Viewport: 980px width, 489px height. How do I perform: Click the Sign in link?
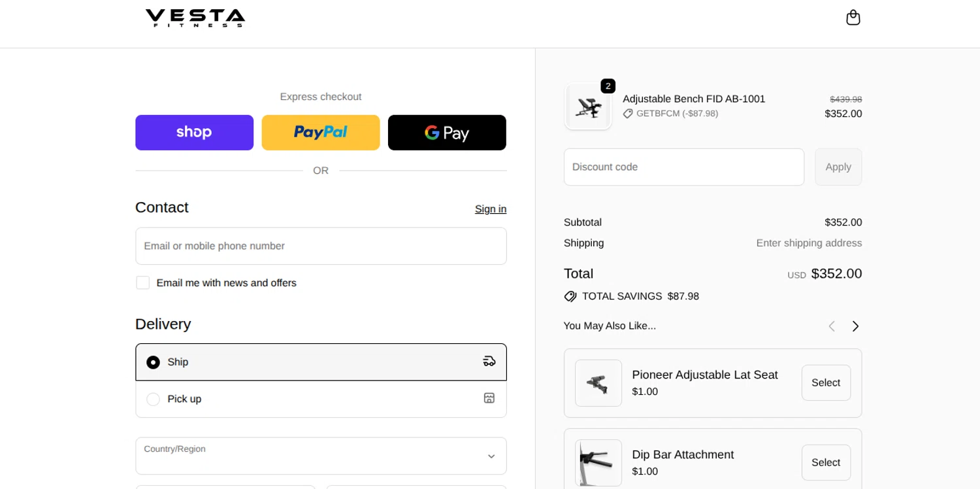[491, 209]
